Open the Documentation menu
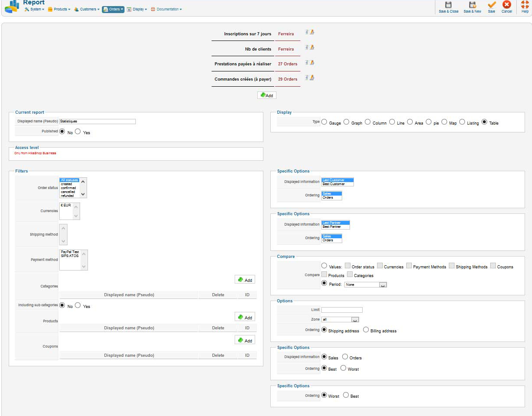 166,9
